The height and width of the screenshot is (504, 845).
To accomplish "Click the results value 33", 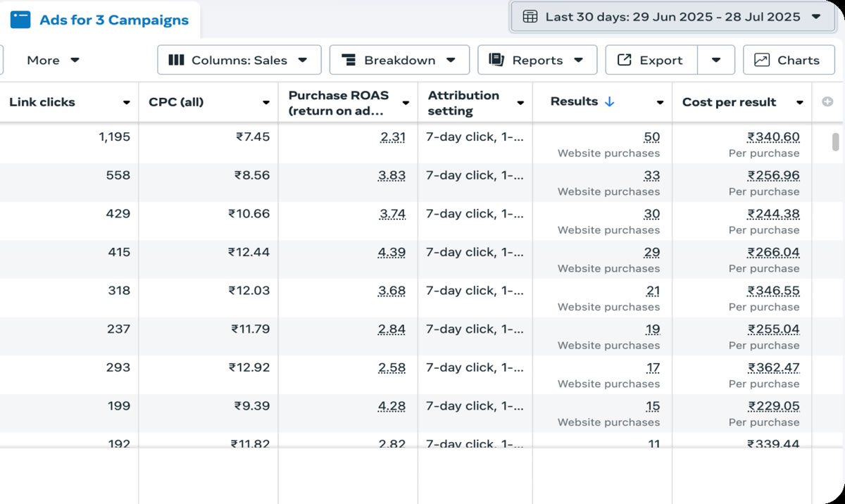I will tap(652, 175).
